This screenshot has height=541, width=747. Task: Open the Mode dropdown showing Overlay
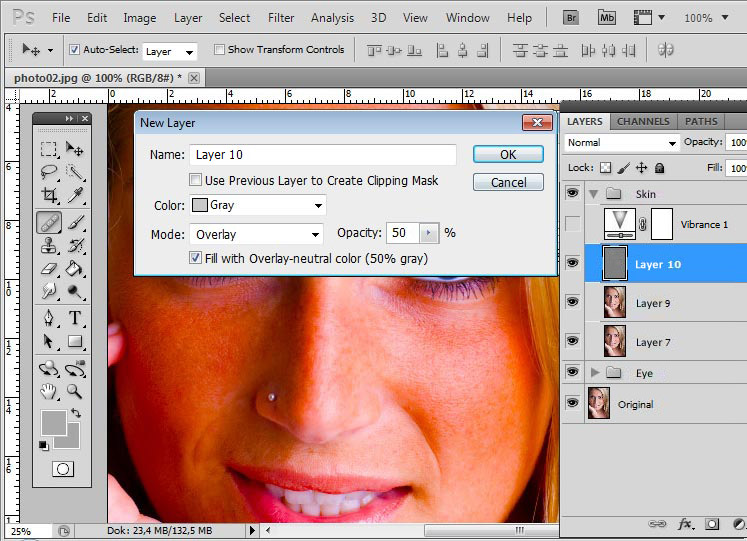point(256,233)
